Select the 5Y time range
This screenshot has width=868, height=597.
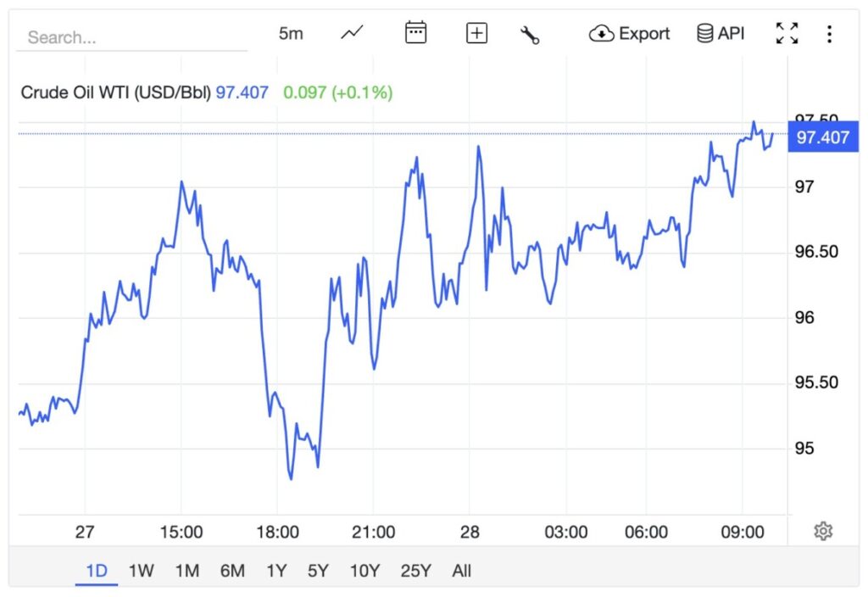pos(318,571)
